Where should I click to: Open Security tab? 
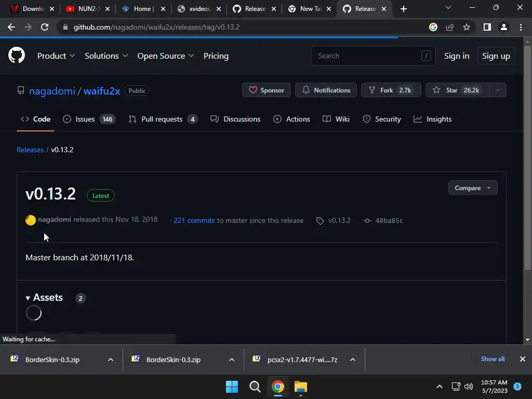point(382,119)
